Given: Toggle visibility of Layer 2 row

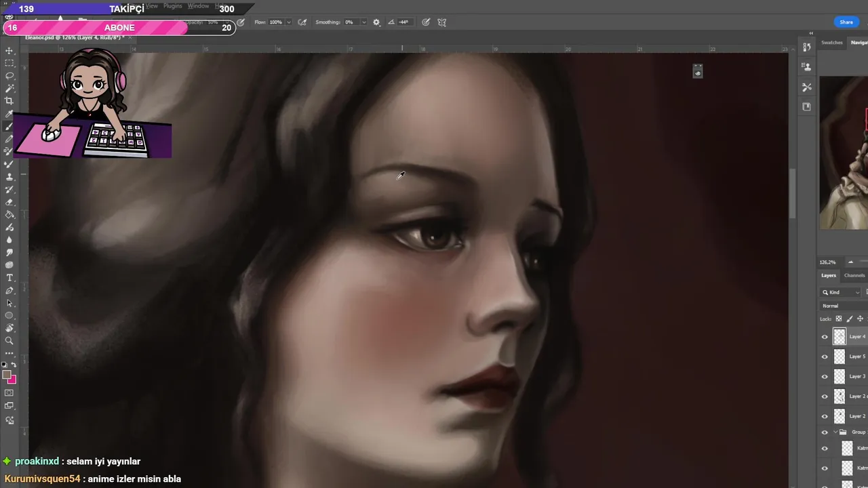Looking at the screenshot, I should 825,416.
